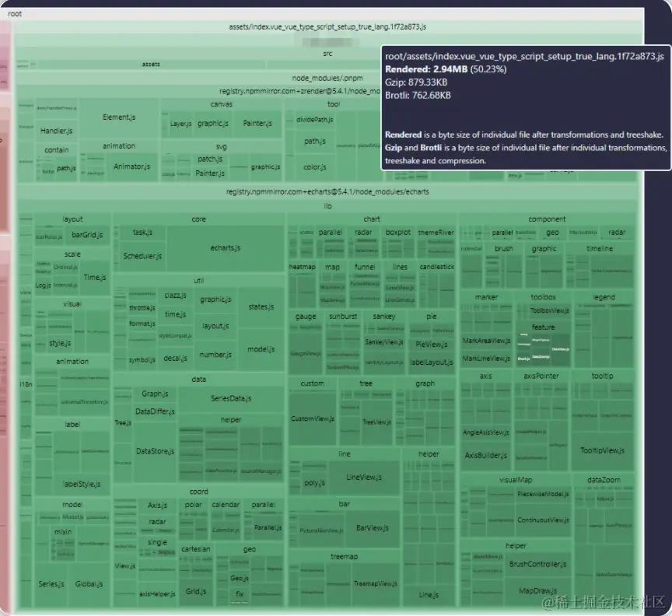Click the Global.js block

89,584
